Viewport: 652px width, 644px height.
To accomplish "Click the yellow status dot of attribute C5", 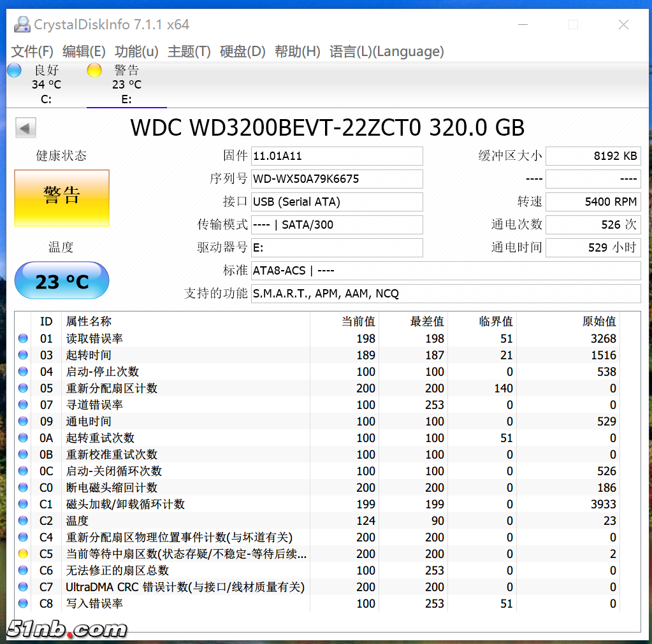I will coord(23,554).
